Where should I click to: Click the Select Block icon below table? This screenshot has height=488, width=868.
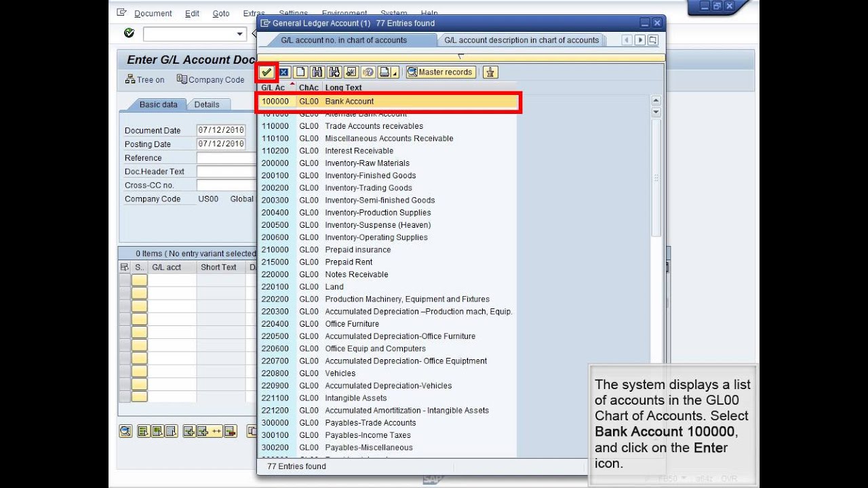[x=157, y=431]
